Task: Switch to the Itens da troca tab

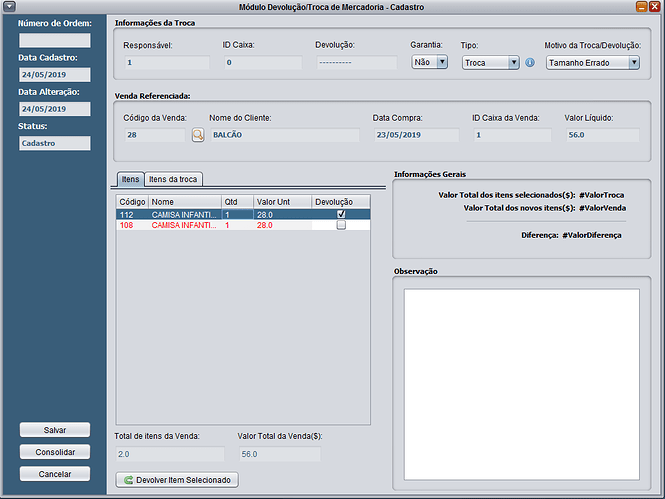Action: [173, 179]
